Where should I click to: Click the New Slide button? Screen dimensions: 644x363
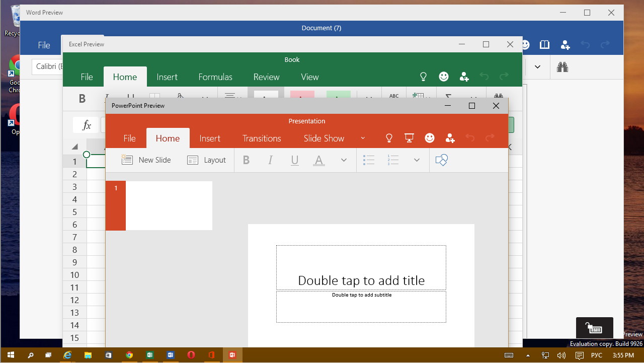[x=146, y=160]
